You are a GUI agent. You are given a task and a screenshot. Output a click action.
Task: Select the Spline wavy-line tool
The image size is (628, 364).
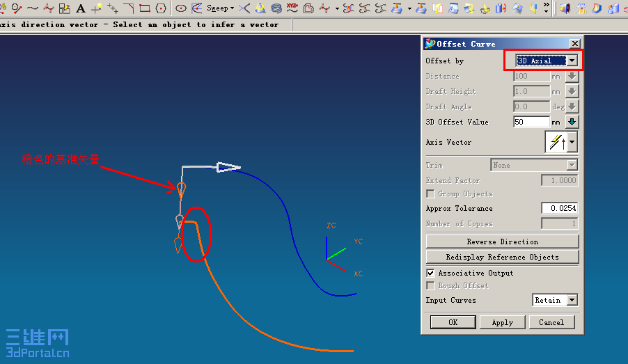(x=33, y=8)
